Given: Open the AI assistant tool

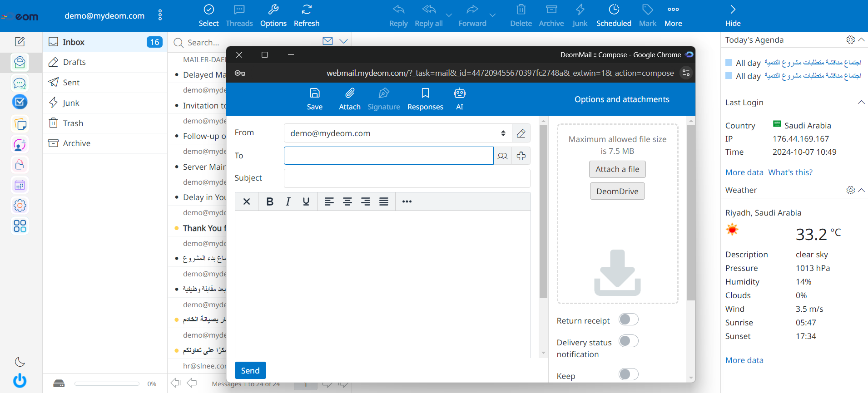Looking at the screenshot, I should click(459, 98).
